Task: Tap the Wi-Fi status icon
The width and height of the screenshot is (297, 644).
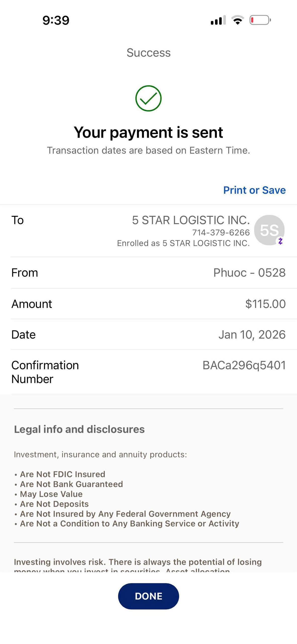Action: [x=237, y=20]
